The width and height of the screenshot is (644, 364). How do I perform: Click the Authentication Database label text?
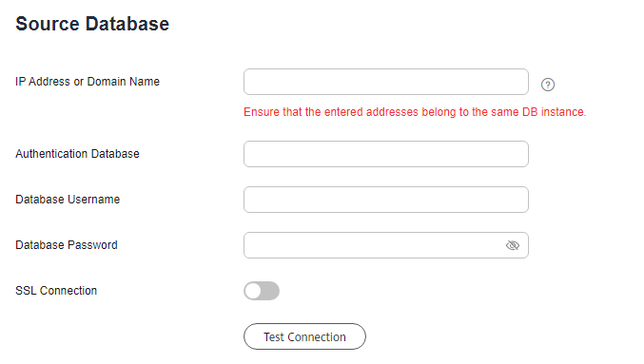tap(77, 154)
